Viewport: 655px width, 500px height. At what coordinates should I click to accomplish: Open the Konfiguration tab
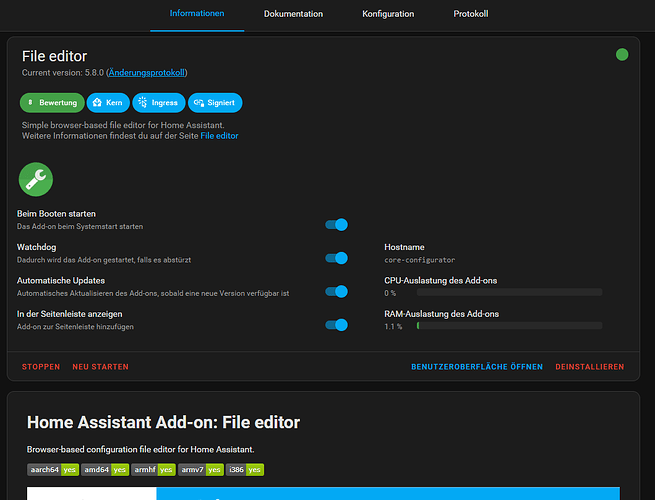(388, 14)
